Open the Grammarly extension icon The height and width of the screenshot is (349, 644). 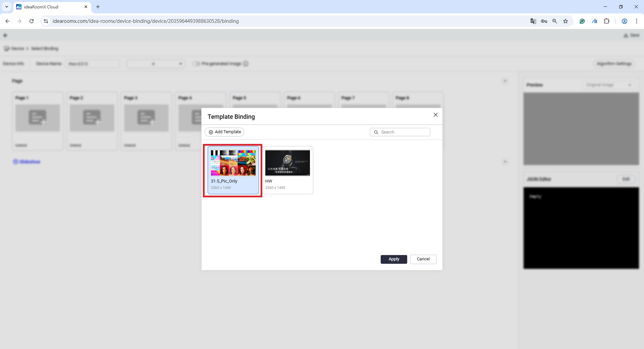click(x=582, y=21)
